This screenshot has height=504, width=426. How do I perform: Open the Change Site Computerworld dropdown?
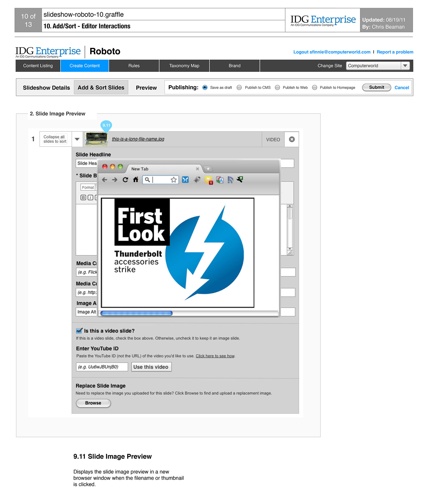pos(405,66)
